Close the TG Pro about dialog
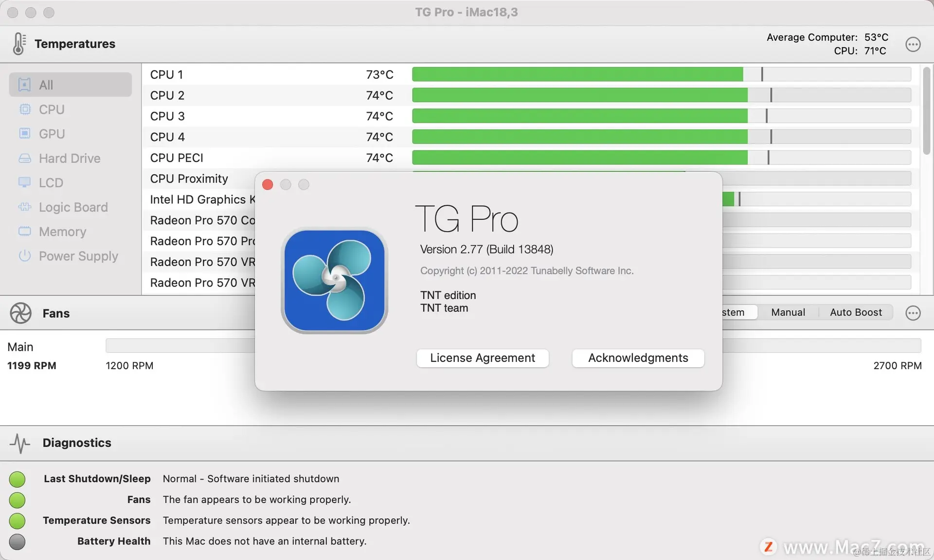Viewport: 934px width, 560px height. click(268, 185)
